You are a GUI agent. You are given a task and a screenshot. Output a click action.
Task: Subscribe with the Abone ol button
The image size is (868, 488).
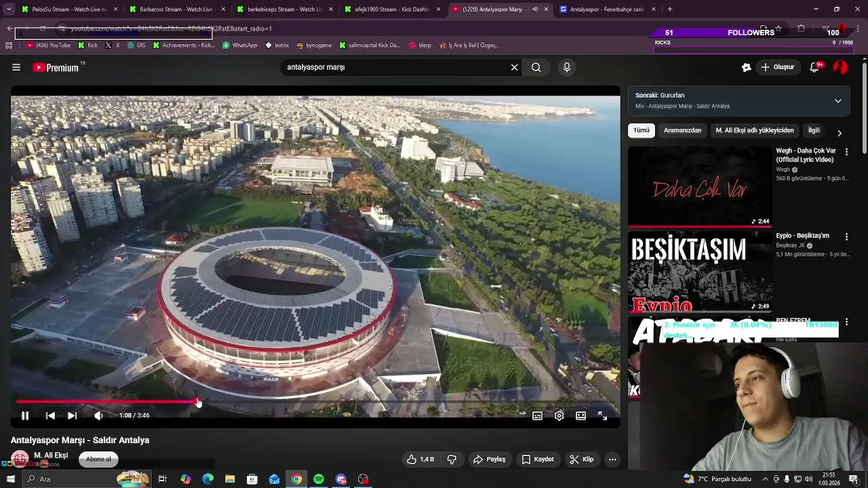click(x=98, y=460)
